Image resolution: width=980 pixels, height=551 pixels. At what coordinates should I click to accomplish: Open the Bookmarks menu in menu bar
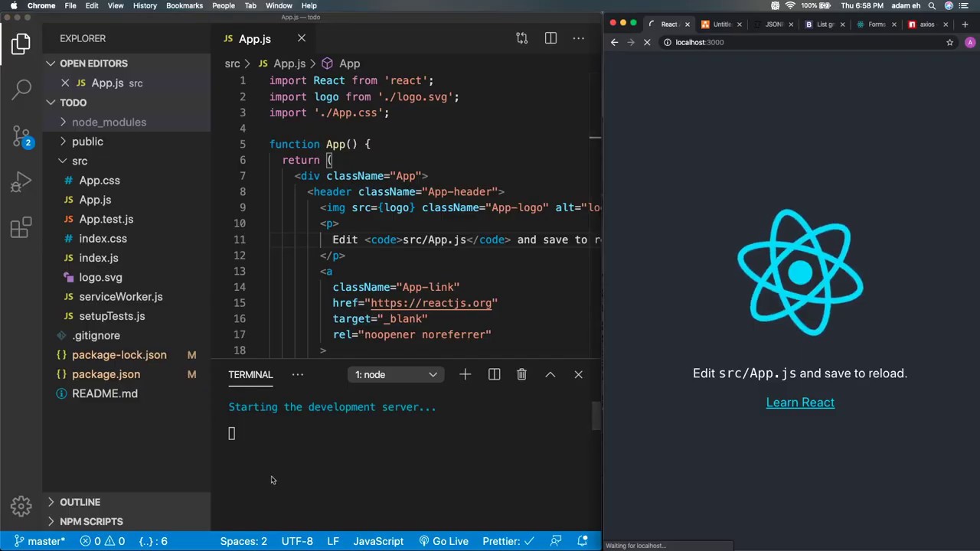click(185, 5)
